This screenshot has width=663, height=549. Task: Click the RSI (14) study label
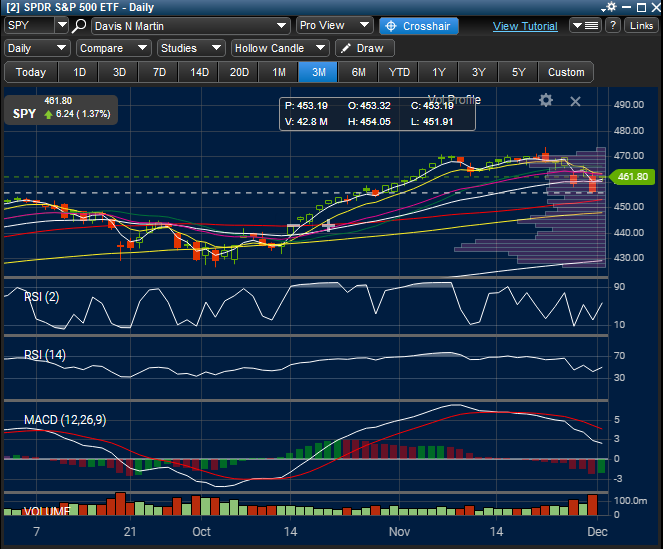tap(45, 355)
